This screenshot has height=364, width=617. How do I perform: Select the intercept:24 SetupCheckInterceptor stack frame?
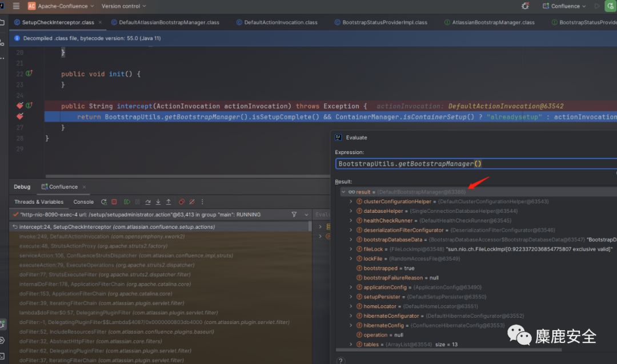[160, 227]
